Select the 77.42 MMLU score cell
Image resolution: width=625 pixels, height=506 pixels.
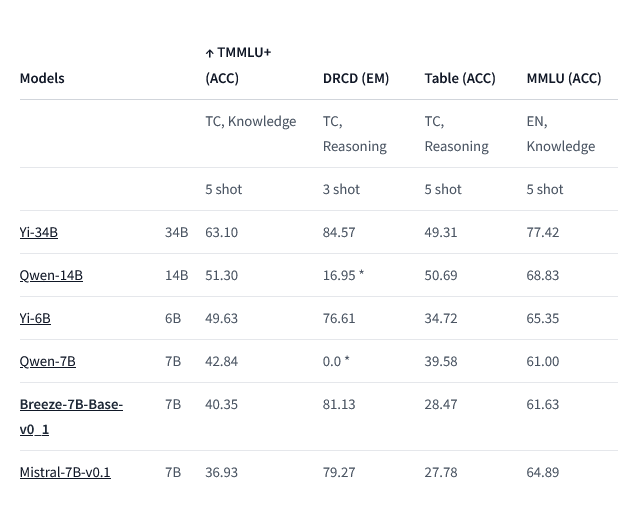[x=542, y=232]
